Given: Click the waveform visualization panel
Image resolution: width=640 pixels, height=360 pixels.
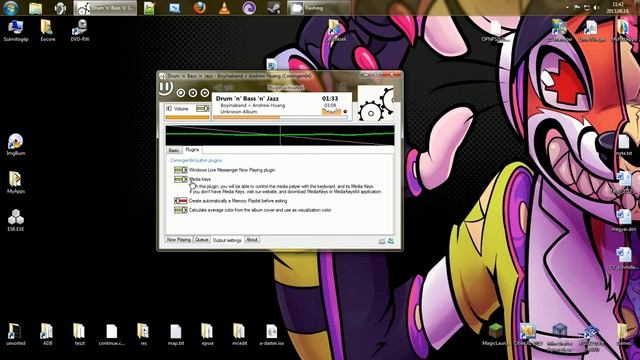Looking at the screenshot, I should click(280, 135).
